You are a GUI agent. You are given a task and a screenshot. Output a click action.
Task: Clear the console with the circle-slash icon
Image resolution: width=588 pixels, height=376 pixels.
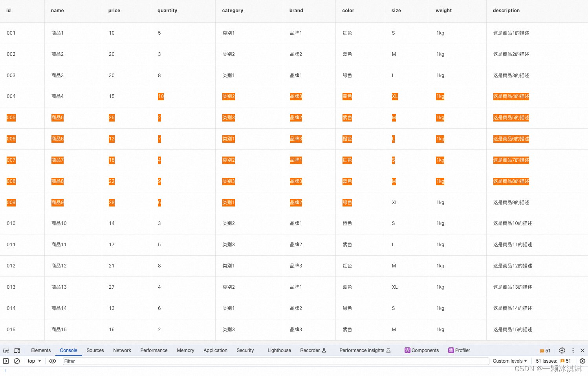click(17, 361)
